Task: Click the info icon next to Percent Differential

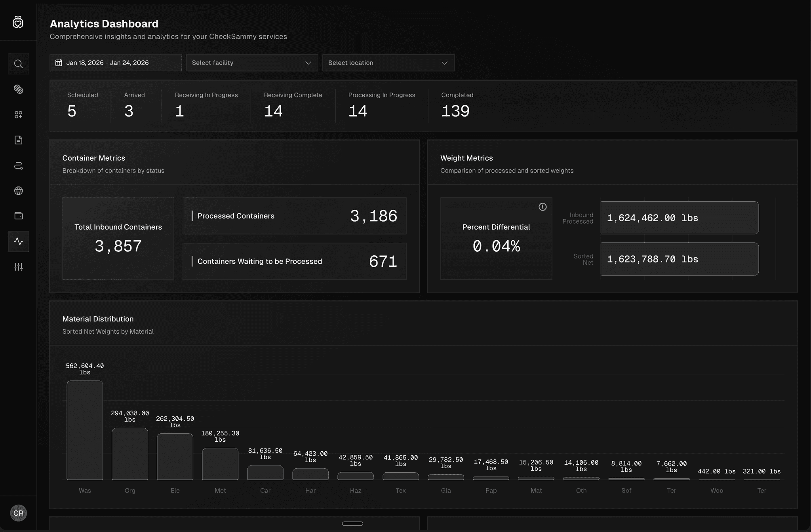Action: (x=542, y=207)
